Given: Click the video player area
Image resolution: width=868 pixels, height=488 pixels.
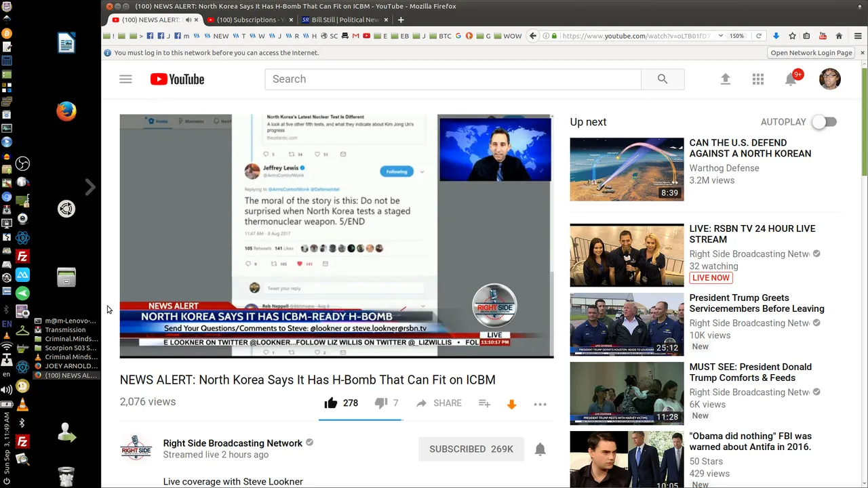Looking at the screenshot, I should click(336, 236).
